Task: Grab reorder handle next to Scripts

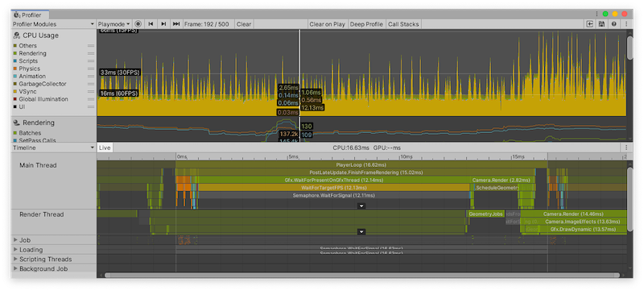Action: [x=91, y=60]
